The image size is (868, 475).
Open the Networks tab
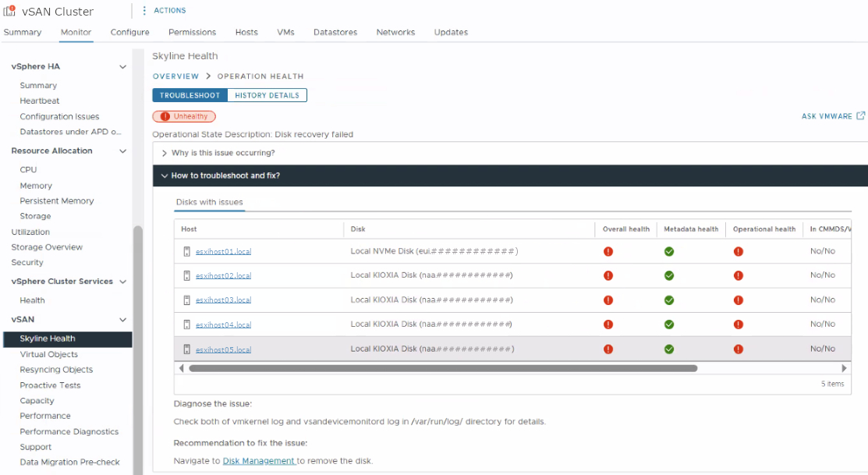[396, 32]
